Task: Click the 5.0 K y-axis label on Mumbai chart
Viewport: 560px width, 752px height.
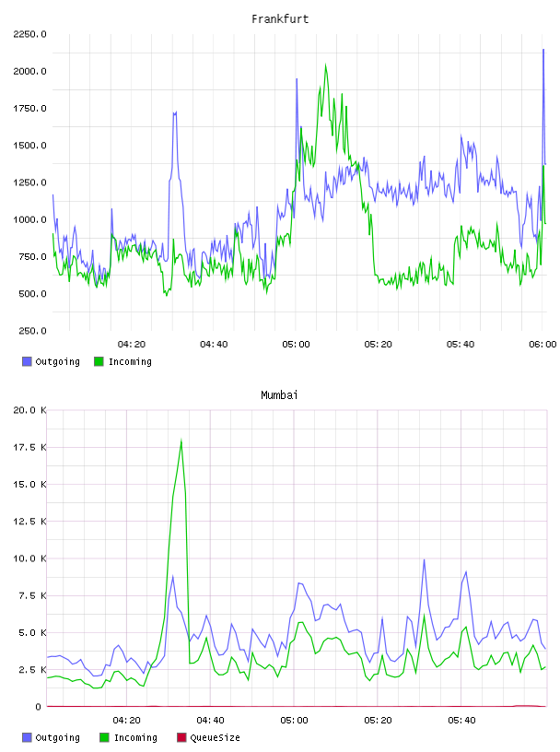Action: tap(32, 632)
